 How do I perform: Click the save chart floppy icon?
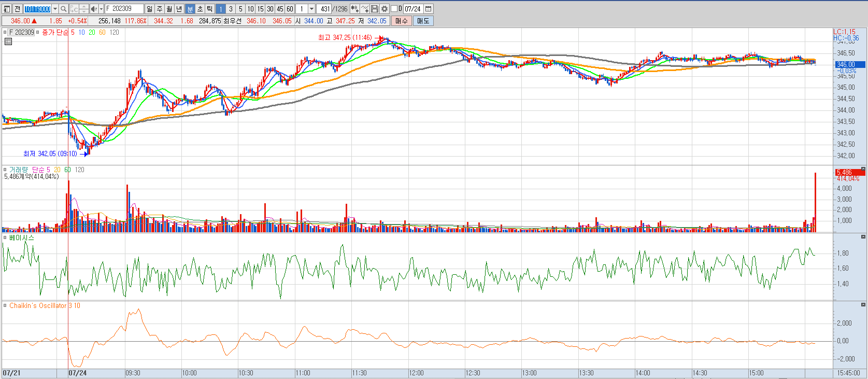pyautogui.click(x=375, y=9)
